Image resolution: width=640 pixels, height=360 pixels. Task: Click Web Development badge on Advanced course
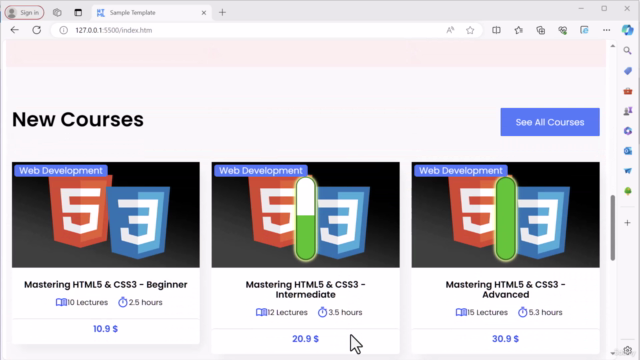[x=461, y=171]
